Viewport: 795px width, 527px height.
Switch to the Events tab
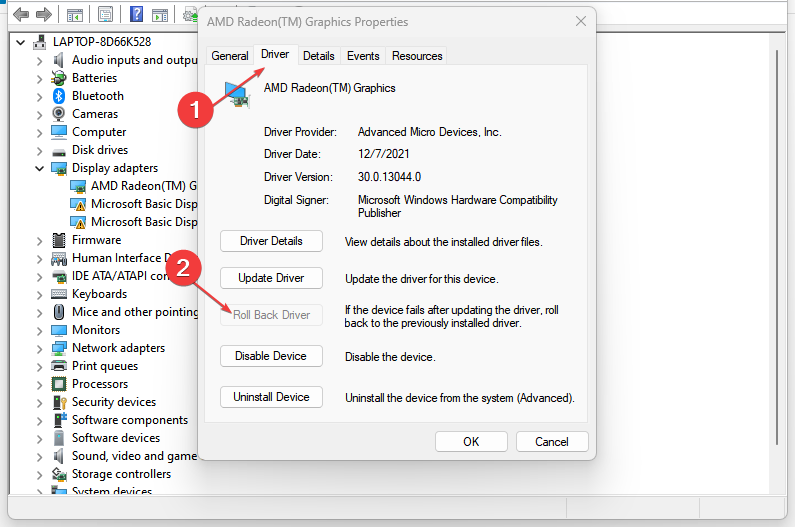[363, 56]
